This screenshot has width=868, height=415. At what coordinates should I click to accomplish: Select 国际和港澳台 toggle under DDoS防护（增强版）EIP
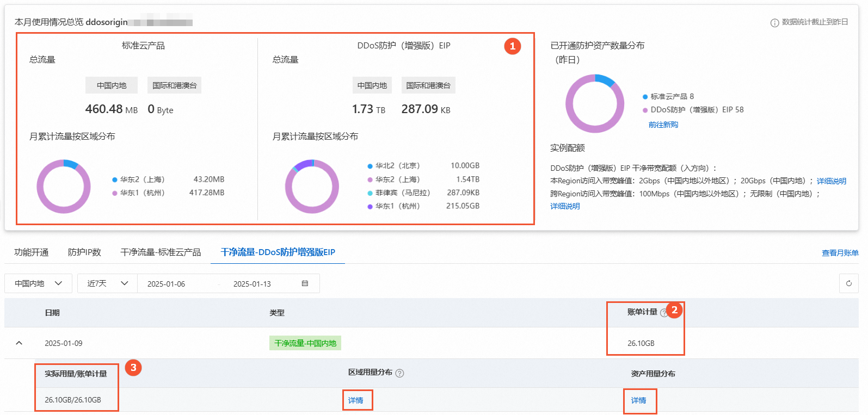pyautogui.click(x=428, y=85)
